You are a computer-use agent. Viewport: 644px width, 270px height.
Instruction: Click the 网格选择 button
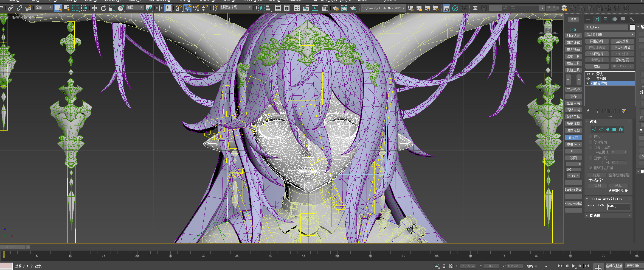(597, 41)
